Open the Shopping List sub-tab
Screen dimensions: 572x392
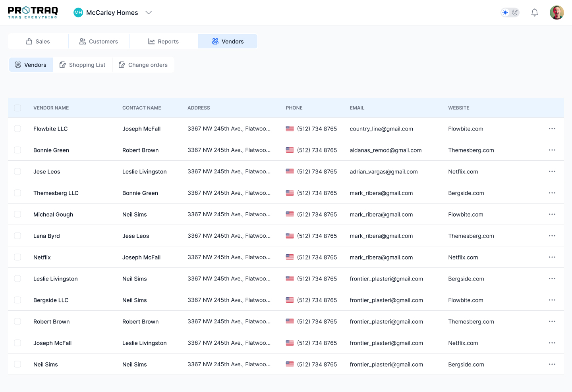[x=83, y=65]
